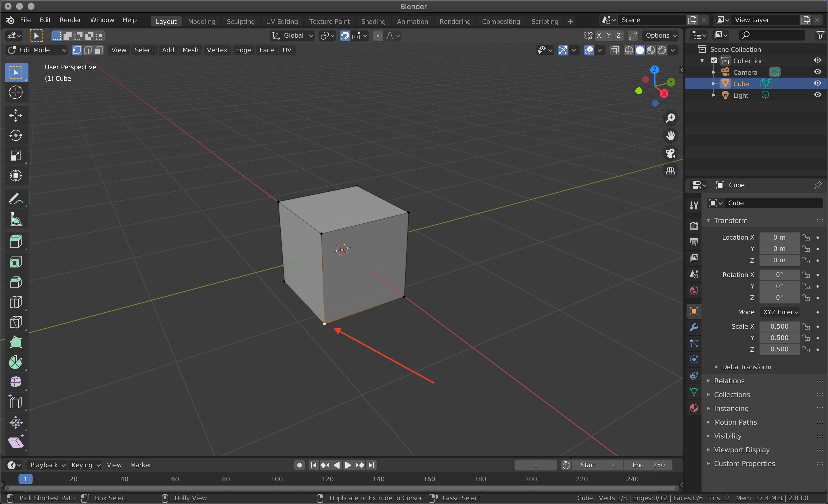Switch to face select mode
Screen dimensions: 828x504
coord(98,50)
